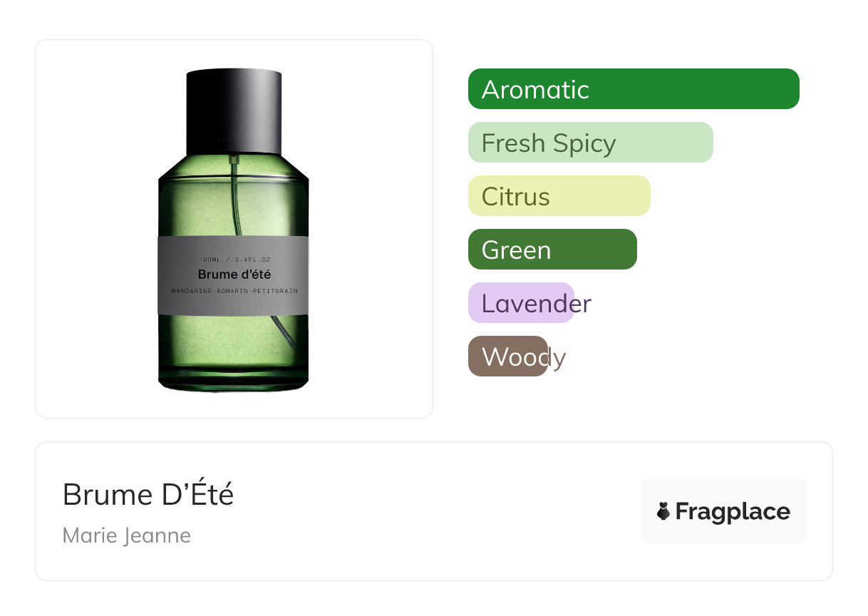Select the Aromatic accord bar
The image size is (868, 616).
coord(634,89)
